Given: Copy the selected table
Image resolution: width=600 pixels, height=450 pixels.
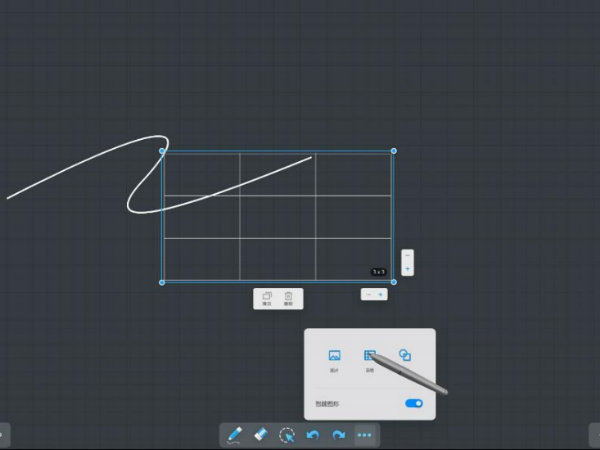Looking at the screenshot, I should [267, 297].
